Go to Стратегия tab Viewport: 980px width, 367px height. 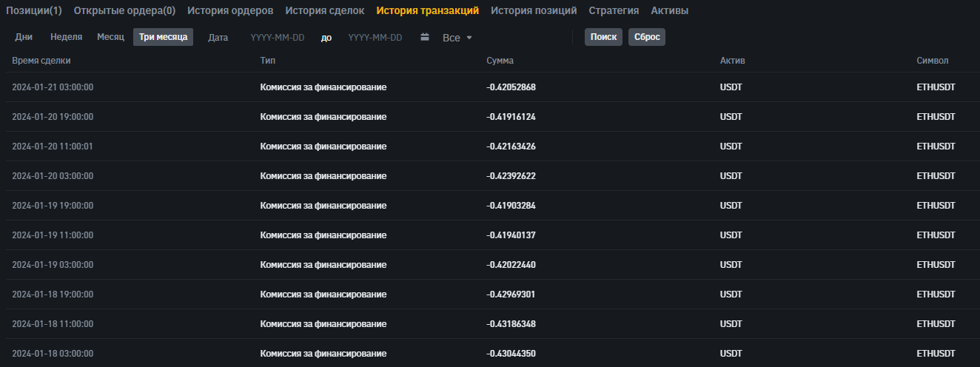[614, 11]
